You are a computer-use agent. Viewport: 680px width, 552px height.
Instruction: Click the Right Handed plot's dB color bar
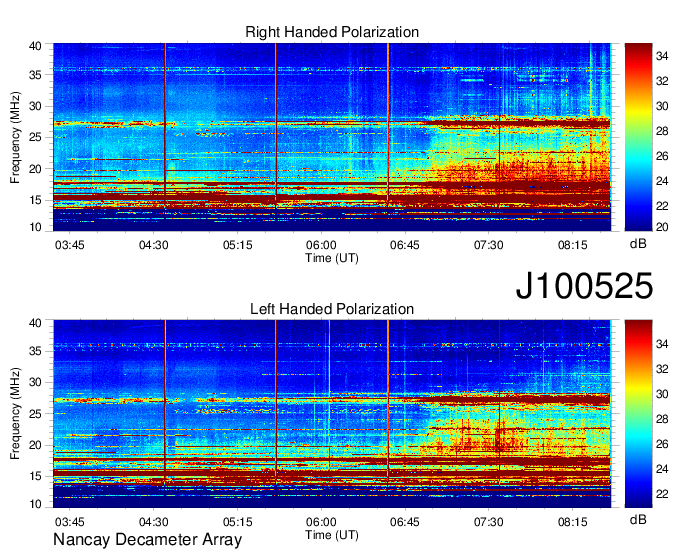coord(638,137)
